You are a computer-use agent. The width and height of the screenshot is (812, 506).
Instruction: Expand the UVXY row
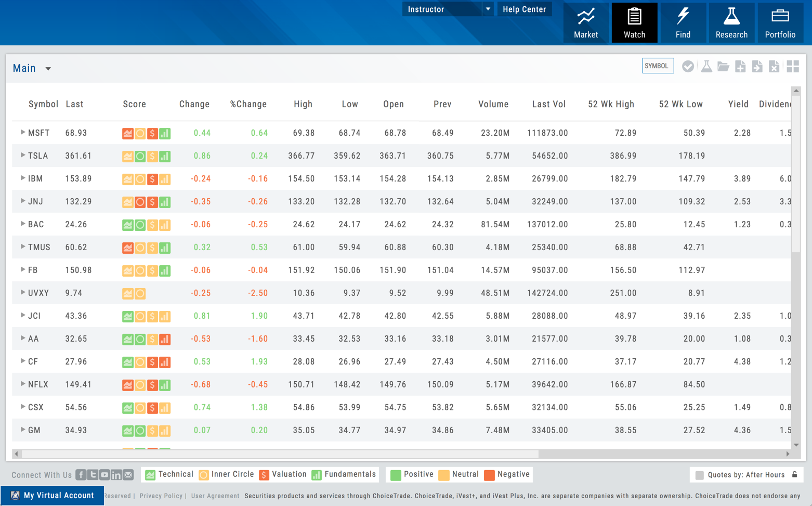(x=23, y=293)
